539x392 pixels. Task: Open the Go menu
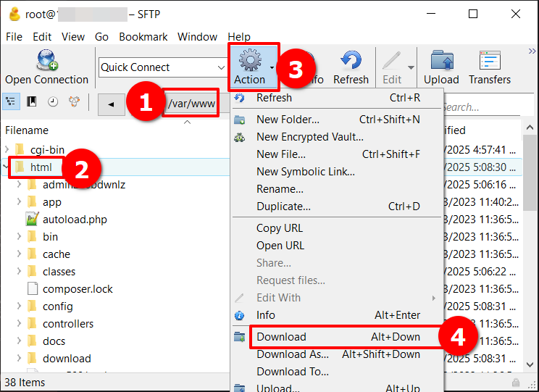point(101,36)
